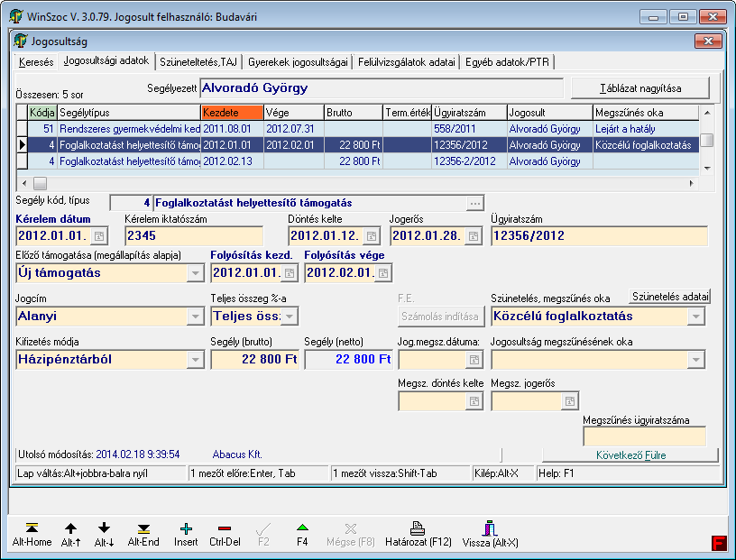736x560 pixels.
Task: Sort table by Kezdete column header
Action: point(233,113)
